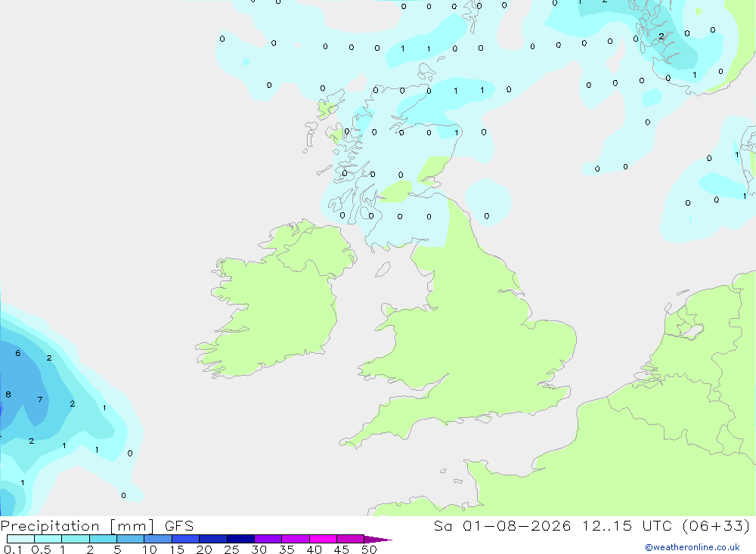756x554 pixels.
Task: Click the legend scale label 10
Action: [x=150, y=549]
